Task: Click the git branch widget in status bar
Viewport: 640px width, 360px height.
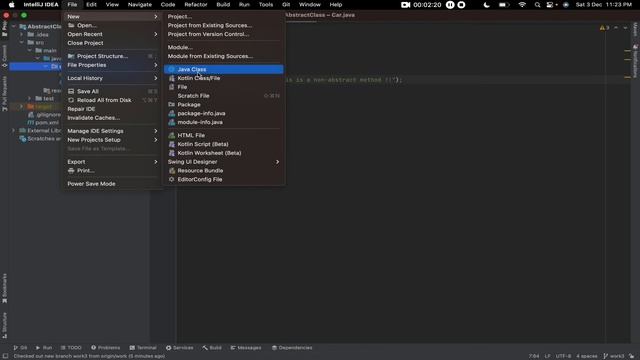Action: (x=614, y=356)
